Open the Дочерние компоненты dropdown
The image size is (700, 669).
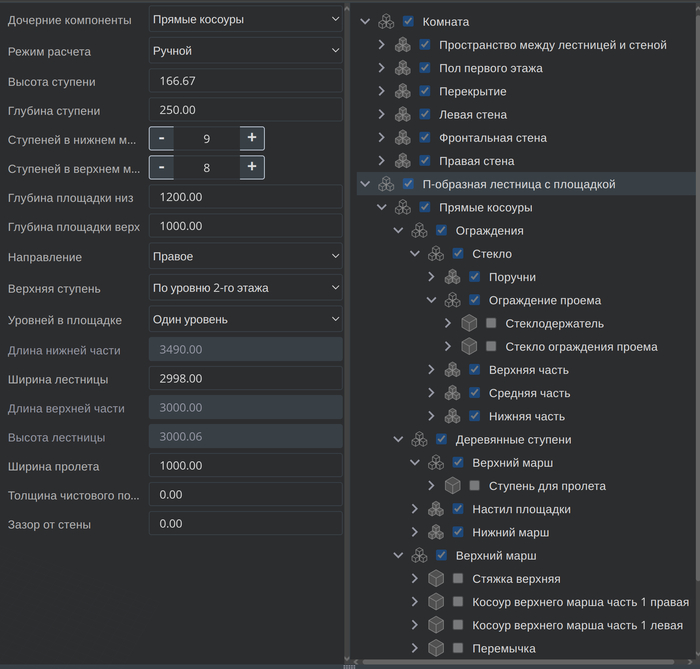pos(245,19)
